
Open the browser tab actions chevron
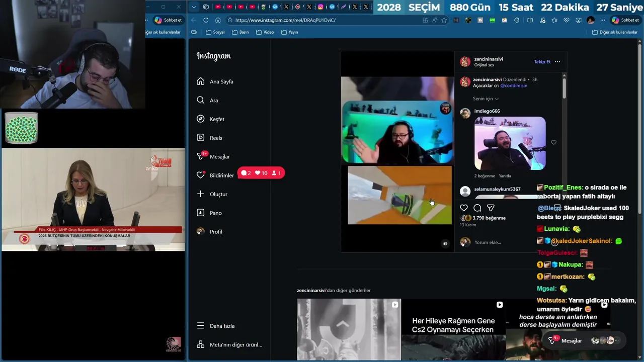click(x=194, y=7)
